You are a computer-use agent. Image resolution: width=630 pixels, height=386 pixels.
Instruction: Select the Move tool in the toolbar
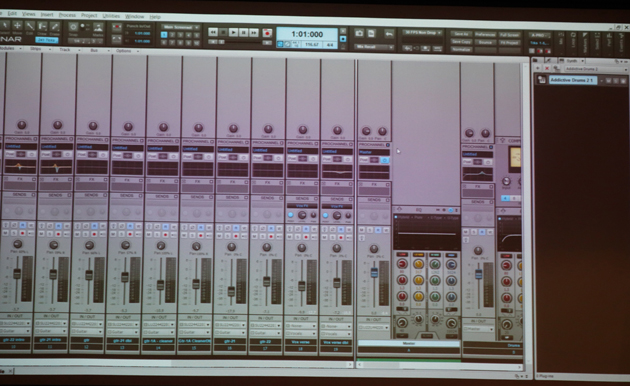pos(17,26)
